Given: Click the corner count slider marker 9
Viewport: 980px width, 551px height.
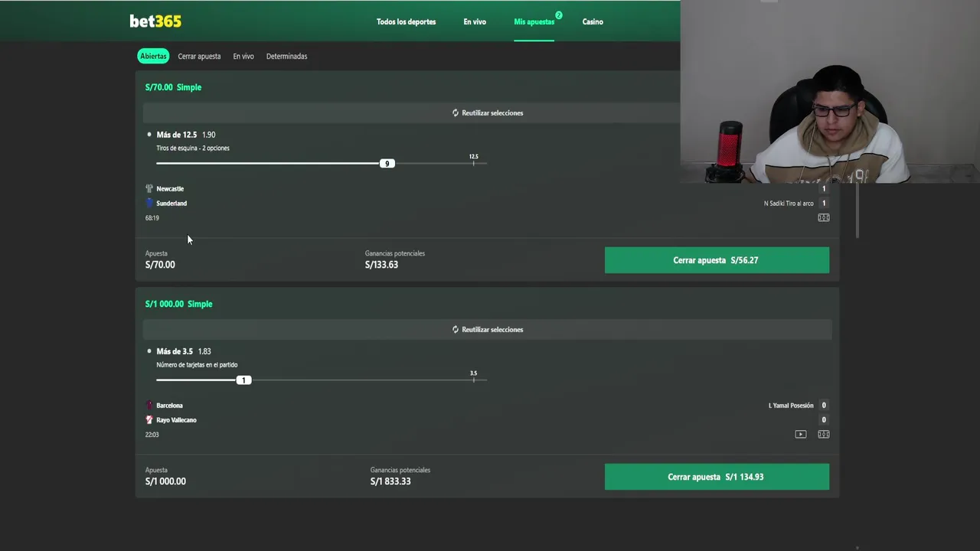Looking at the screenshot, I should click(387, 163).
